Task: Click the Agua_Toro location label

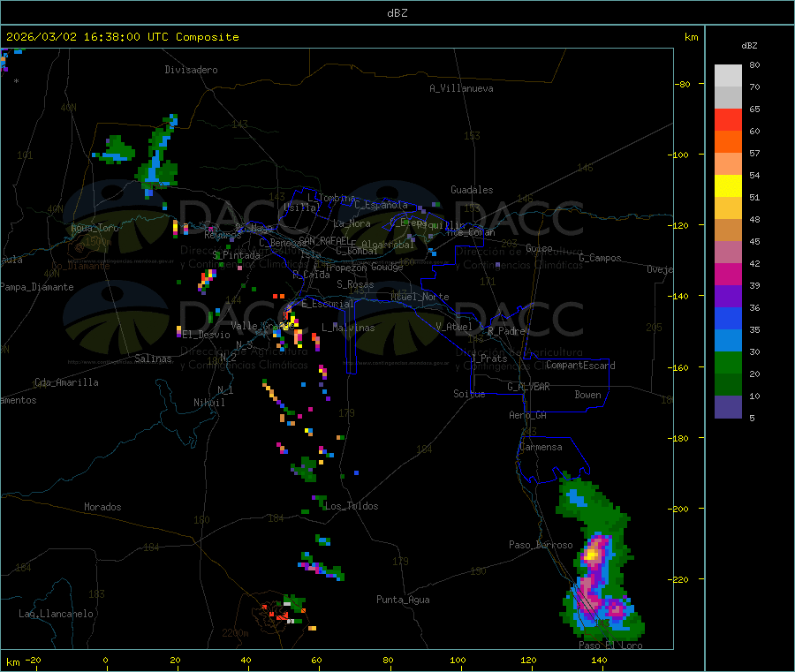Action: [95, 228]
